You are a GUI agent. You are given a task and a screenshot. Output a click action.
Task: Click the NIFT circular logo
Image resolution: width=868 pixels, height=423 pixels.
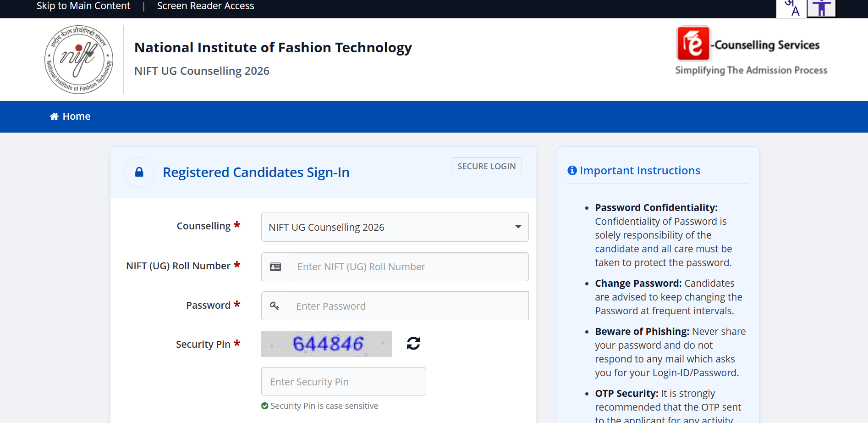(x=79, y=60)
